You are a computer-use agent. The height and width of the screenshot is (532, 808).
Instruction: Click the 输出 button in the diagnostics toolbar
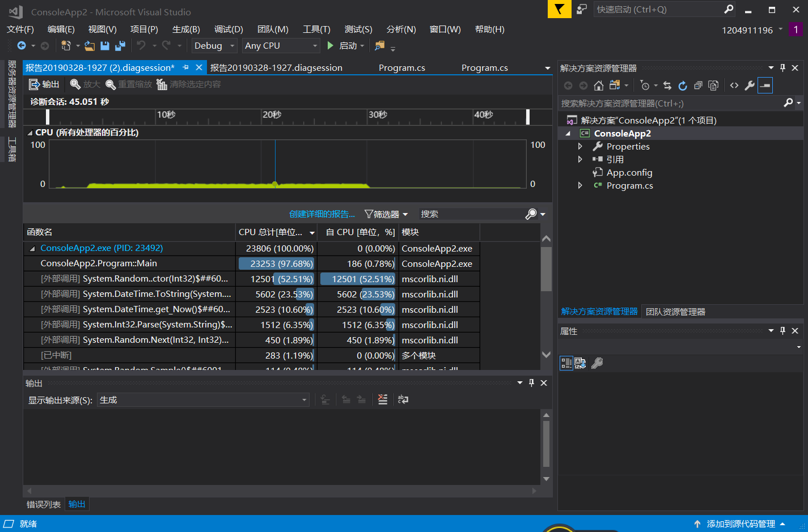[44, 84]
